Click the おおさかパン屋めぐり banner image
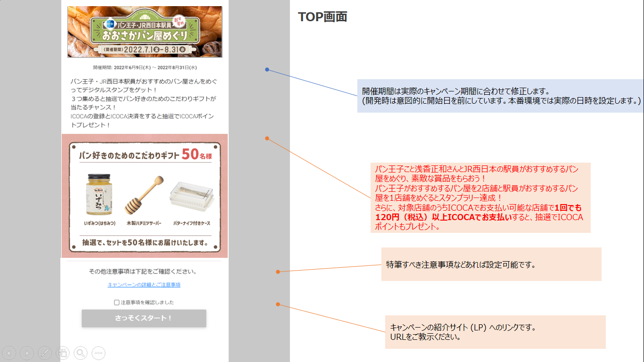The width and height of the screenshot is (644, 362). click(145, 32)
